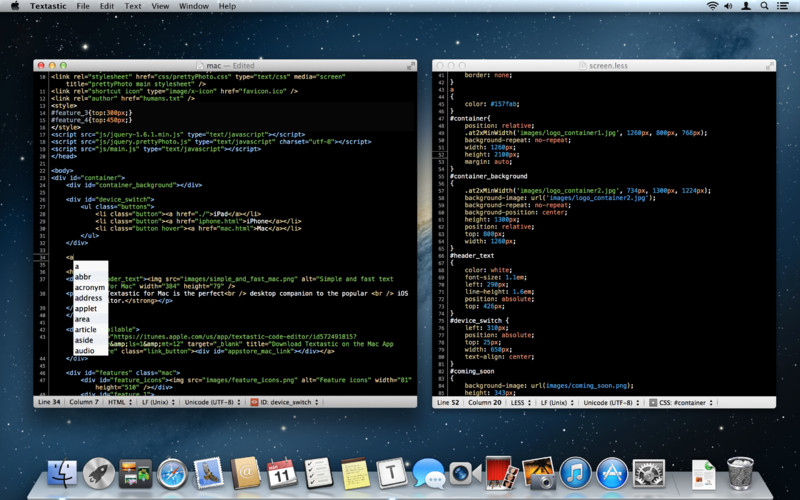Open yellow Notes icon in Dock

[355, 473]
